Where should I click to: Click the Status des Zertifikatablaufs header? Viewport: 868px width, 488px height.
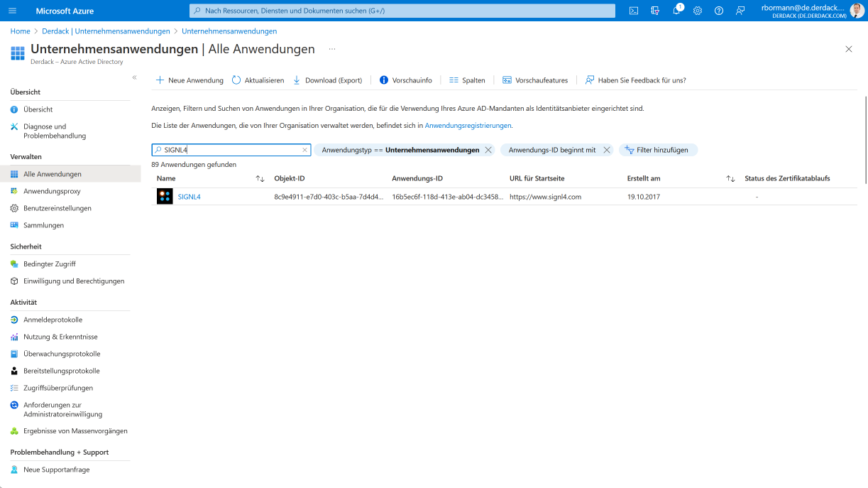pos(787,178)
